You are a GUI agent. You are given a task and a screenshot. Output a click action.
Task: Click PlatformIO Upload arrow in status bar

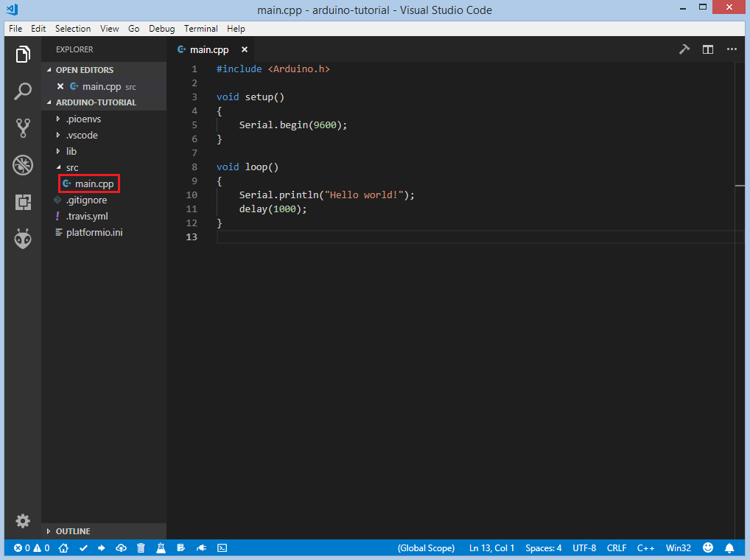tap(102, 548)
